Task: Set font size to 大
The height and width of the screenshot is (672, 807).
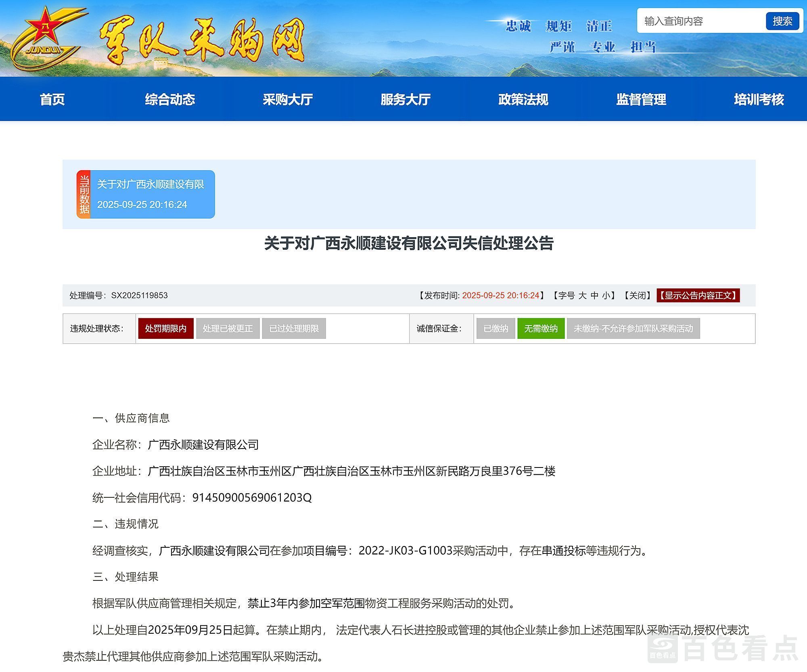Action: (x=582, y=296)
